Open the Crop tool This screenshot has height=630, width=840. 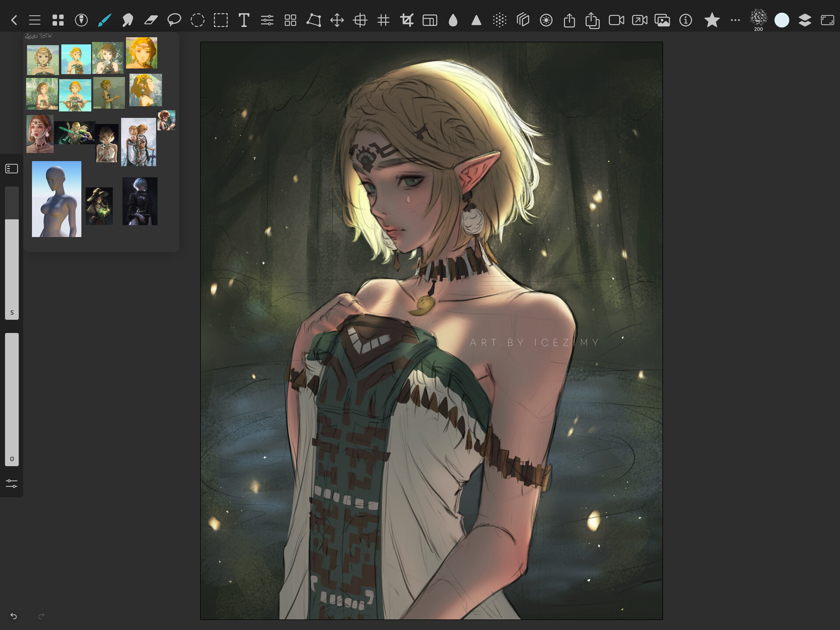[408, 20]
